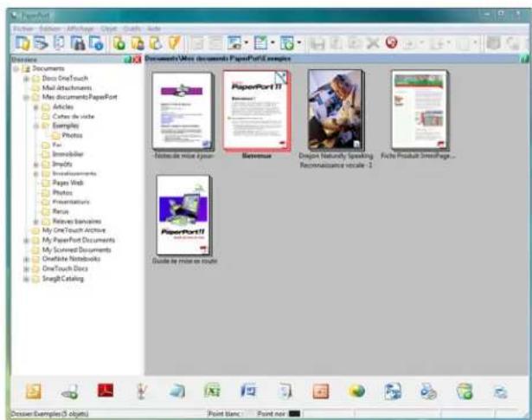Expand the Impôts folder node
Screen dimensions: 532x420
[36, 165]
